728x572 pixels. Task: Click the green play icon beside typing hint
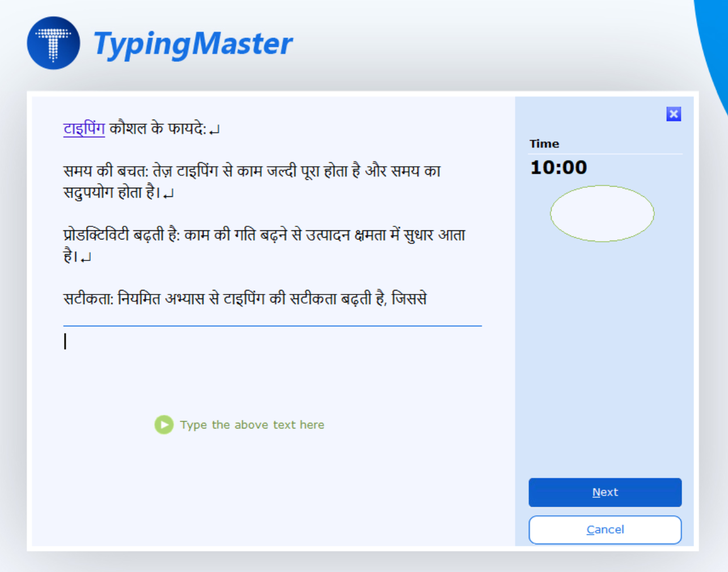pos(164,424)
